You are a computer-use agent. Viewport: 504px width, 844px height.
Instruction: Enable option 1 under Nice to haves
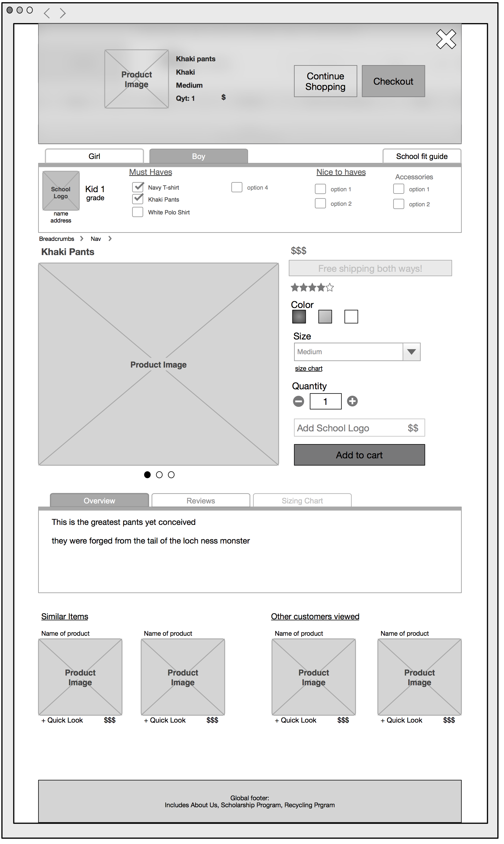[320, 189]
